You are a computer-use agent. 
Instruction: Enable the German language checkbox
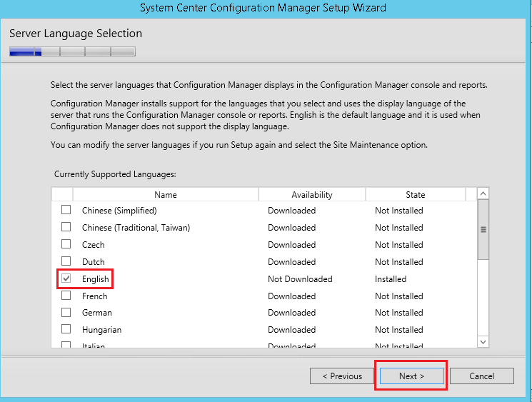coord(66,313)
